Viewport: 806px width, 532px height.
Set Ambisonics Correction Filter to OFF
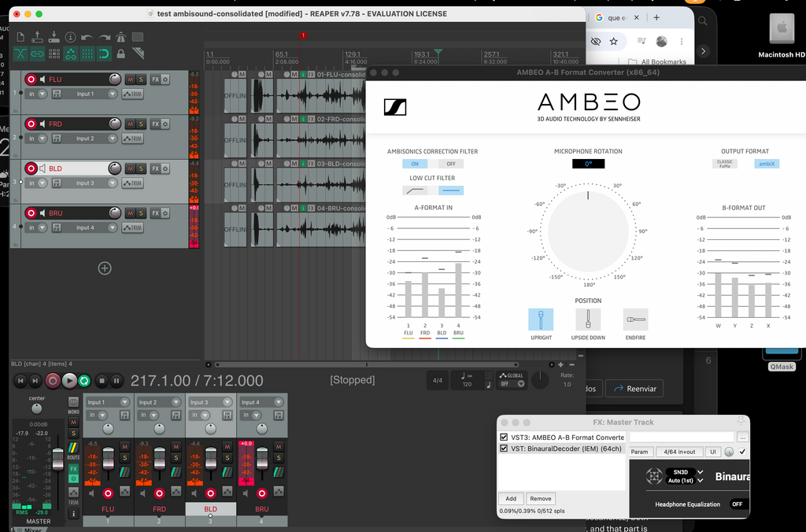point(451,164)
